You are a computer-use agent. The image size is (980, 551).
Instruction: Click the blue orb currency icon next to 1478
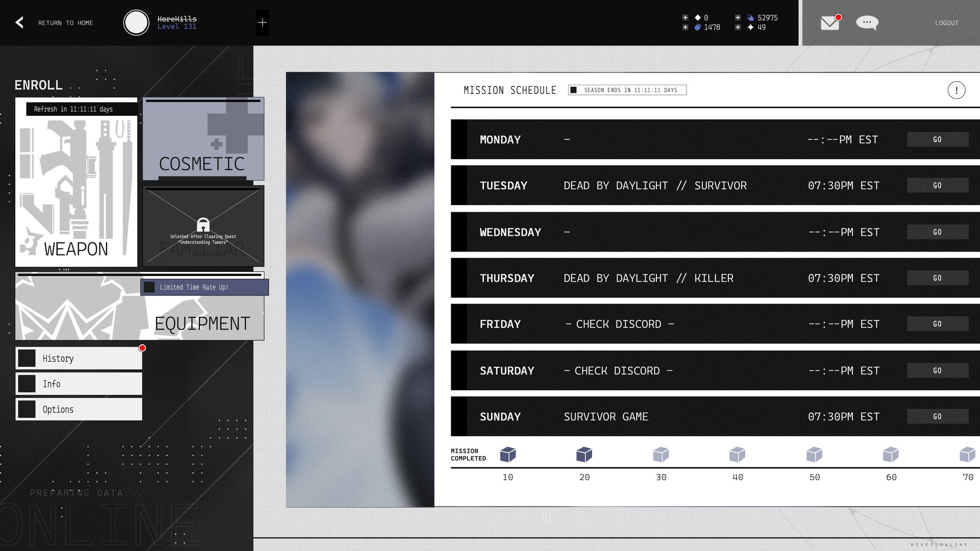point(698,27)
